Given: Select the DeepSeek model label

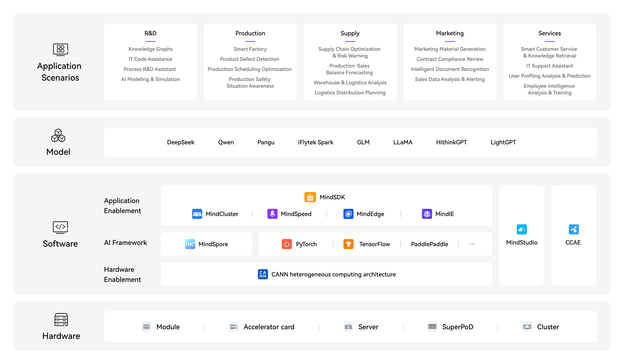Looking at the screenshot, I should click(181, 142).
